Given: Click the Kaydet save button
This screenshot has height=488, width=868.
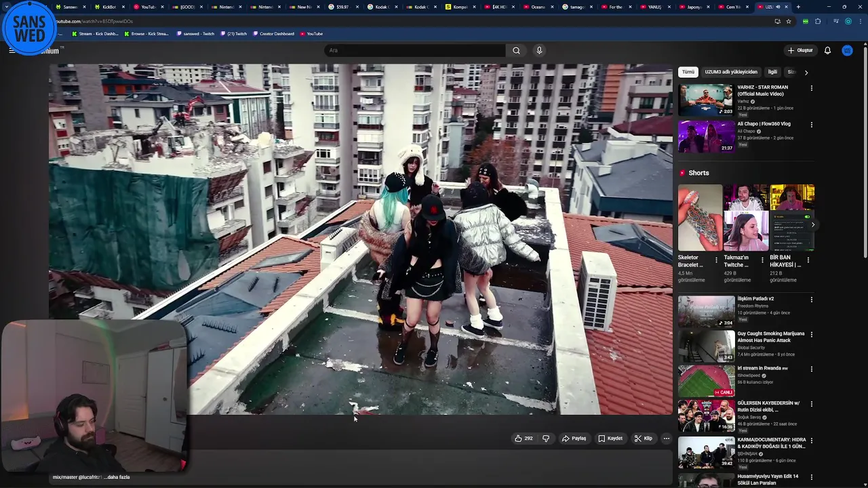Looking at the screenshot, I should pos(610,439).
